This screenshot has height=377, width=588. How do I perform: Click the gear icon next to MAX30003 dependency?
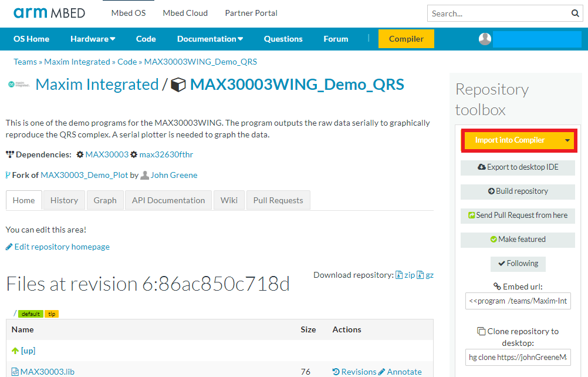click(x=80, y=154)
